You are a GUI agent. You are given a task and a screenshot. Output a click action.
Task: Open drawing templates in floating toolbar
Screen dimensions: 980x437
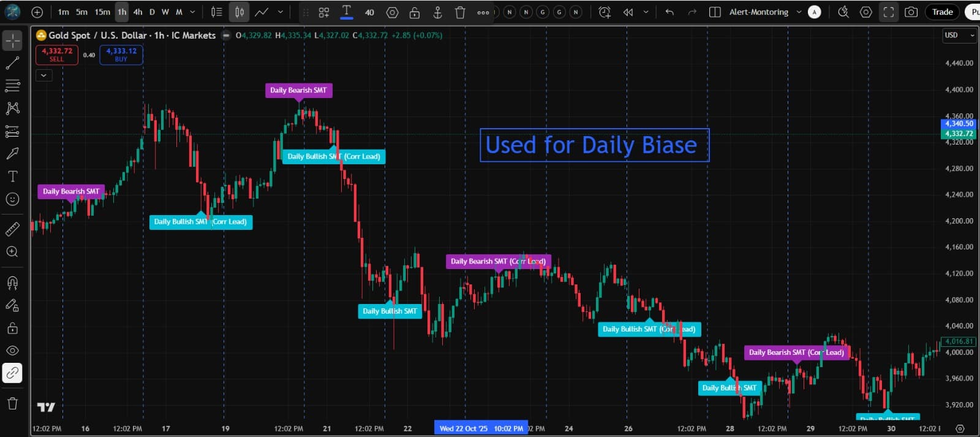click(x=324, y=12)
